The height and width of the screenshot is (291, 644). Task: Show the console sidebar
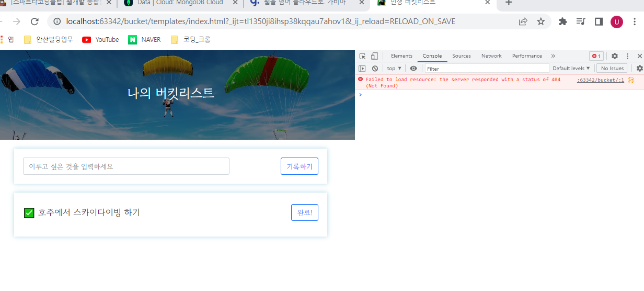(362, 69)
